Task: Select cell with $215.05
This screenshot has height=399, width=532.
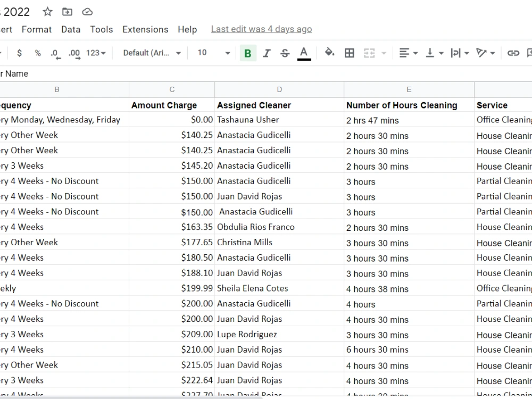Action: (172, 365)
